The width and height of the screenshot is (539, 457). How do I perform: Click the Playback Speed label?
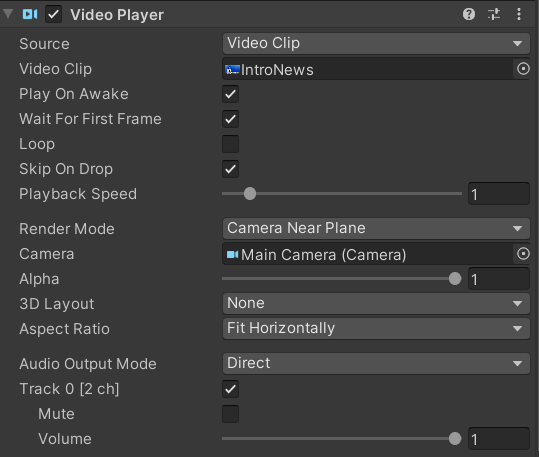pyautogui.click(x=78, y=194)
